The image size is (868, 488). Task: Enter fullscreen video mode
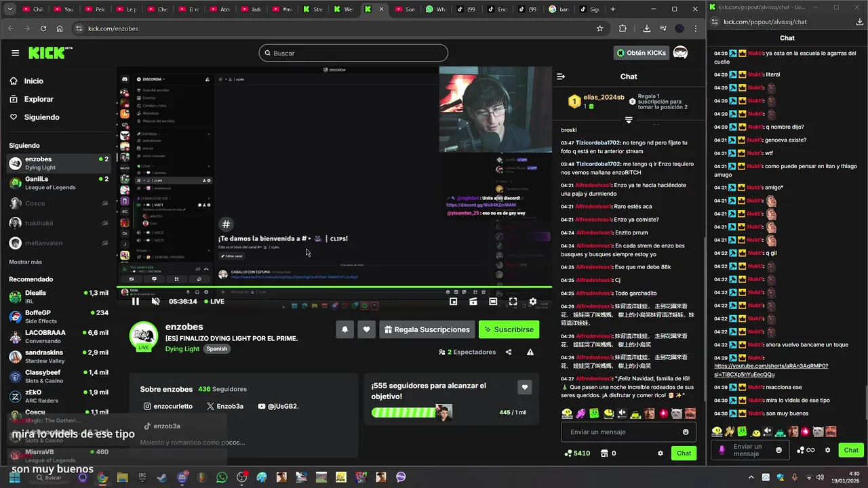(x=513, y=302)
